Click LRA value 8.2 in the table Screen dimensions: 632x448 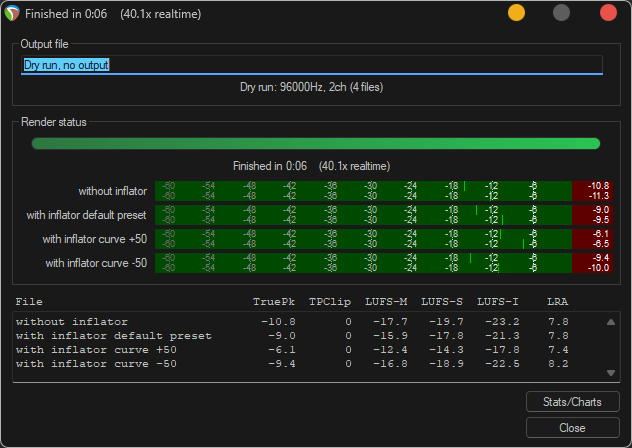point(558,364)
